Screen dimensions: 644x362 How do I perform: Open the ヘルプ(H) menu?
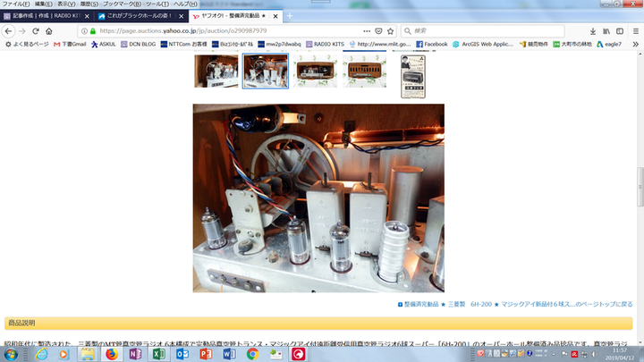[x=185, y=4]
